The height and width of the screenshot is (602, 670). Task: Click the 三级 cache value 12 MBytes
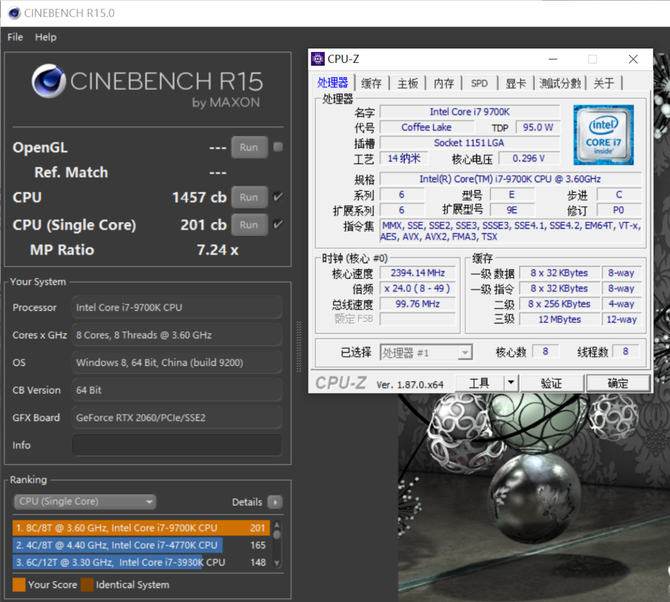[559, 320]
